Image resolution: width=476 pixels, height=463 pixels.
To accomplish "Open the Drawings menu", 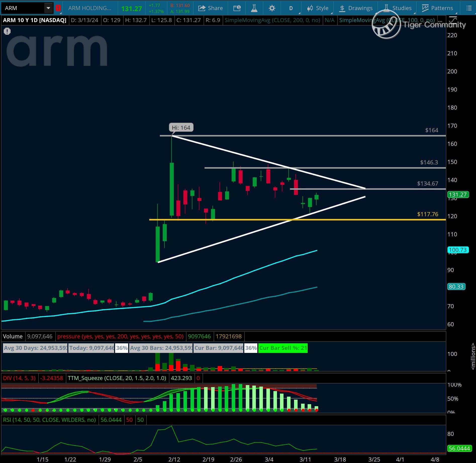I will [x=356, y=8].
